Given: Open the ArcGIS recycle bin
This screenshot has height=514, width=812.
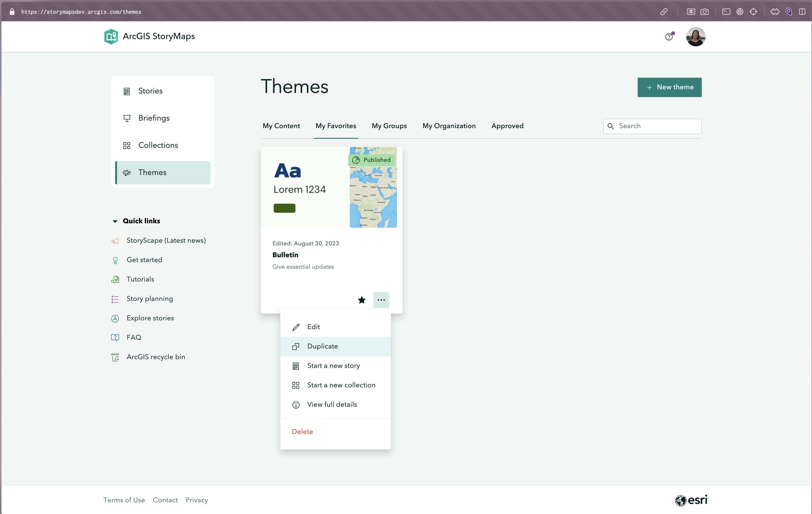Looking at the screenshot, I should point(156,356).
